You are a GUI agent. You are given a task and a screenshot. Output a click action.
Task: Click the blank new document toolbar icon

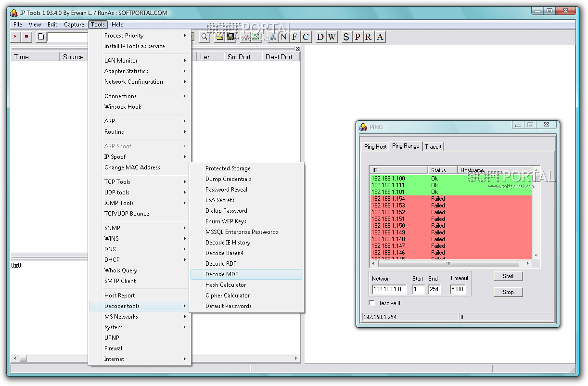[41, 37]
